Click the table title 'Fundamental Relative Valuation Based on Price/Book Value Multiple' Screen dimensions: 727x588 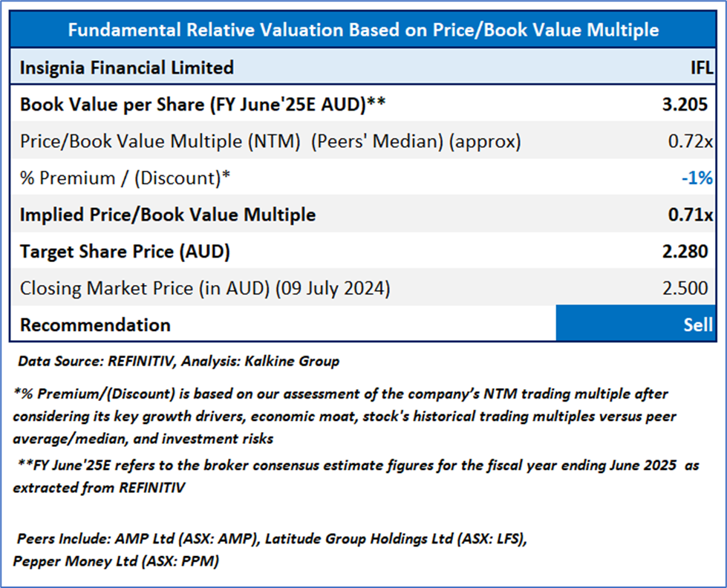coord(363,30)
